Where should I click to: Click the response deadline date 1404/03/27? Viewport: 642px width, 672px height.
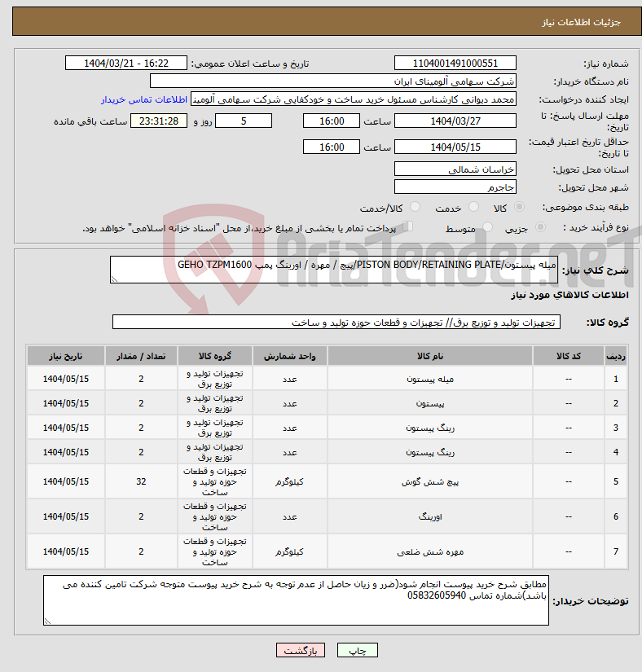tap(455, 121)
